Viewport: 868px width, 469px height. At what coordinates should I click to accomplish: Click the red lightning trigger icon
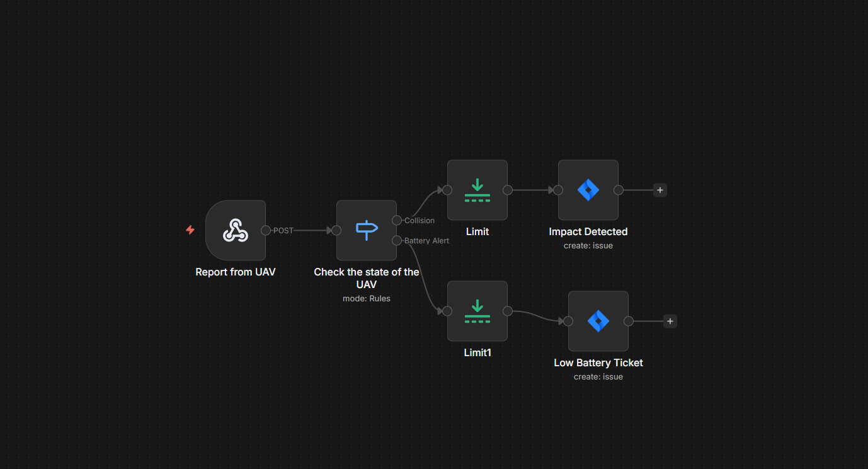tap(190, 230)
